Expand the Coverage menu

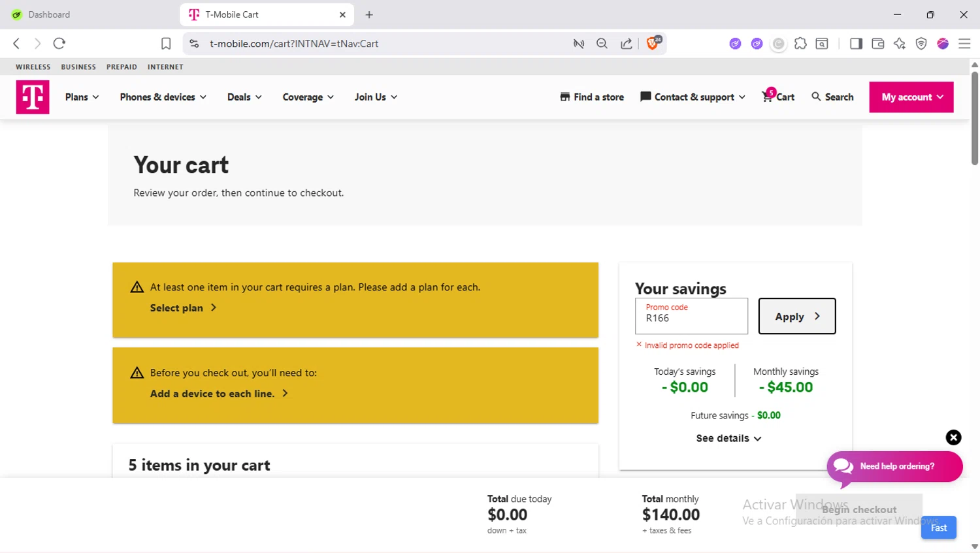[308, 97]
